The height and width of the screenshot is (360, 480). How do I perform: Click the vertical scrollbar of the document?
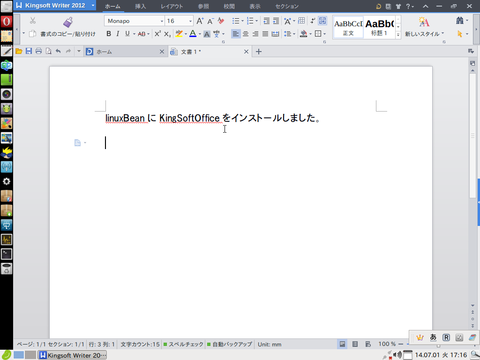(x=472, y=135)
